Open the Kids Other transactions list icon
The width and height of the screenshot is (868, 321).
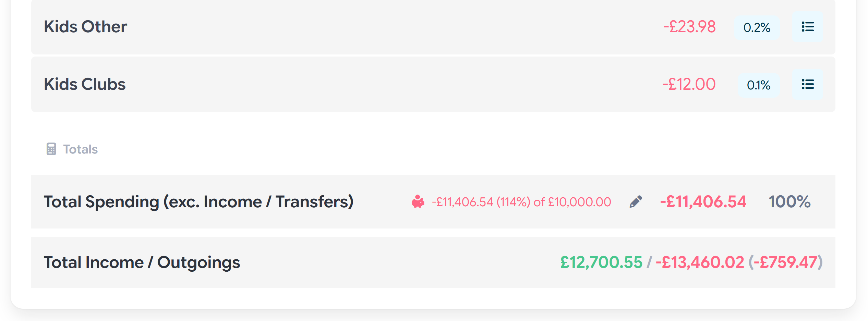(808, 27)
